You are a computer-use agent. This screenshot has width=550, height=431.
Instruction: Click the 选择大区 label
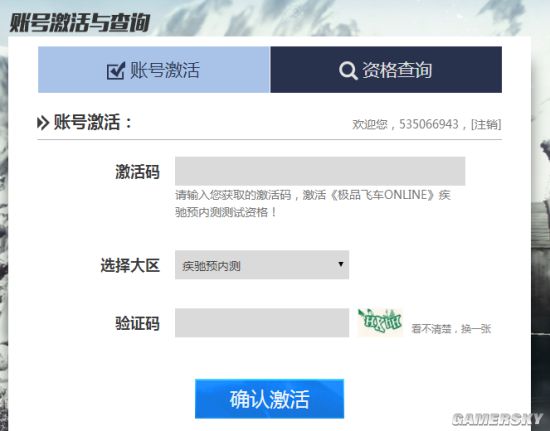pos(130,265)
